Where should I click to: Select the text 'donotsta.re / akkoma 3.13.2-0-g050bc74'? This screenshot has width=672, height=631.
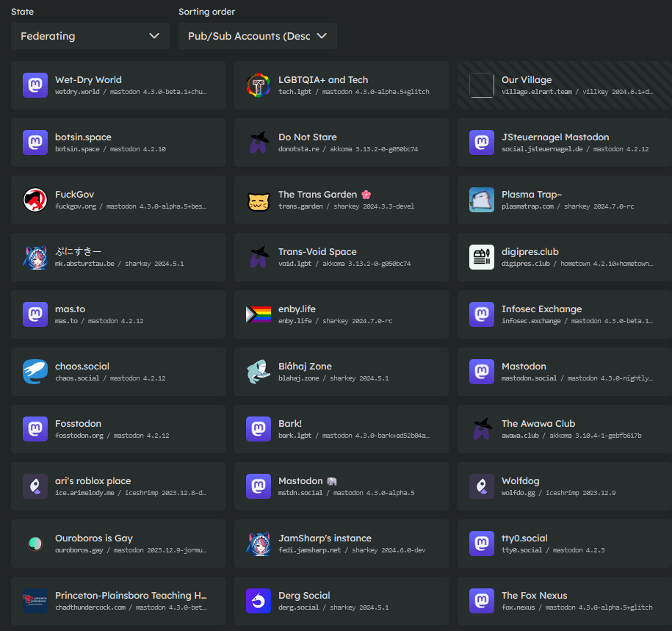pos(348,149)
